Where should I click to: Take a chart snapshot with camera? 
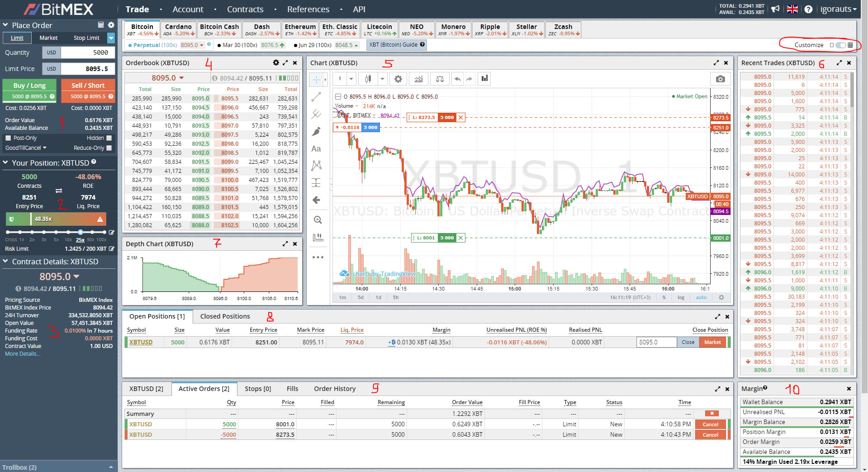pyautogui.click(x=721, y=79)
